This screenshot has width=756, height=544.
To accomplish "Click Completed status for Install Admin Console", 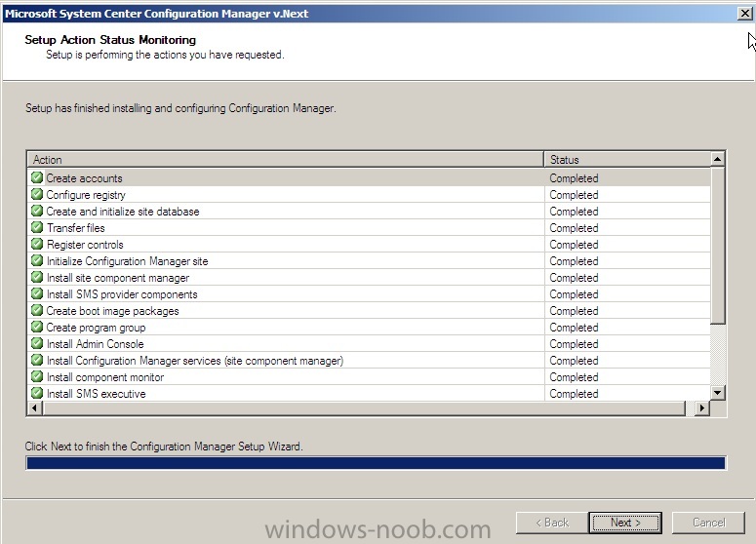I will click(x=574, y=344).
